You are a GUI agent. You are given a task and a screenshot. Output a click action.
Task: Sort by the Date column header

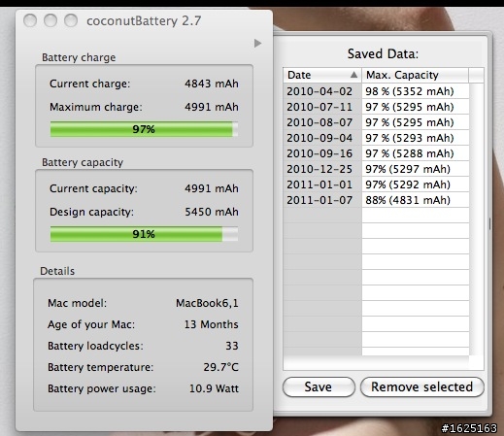[x=322, y=75]
